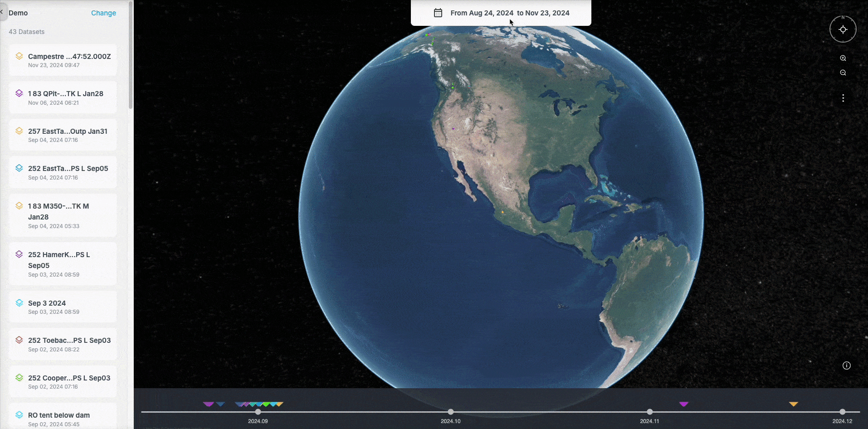Click the 2024.10 timeline node
Screen dimensions: 868x429
(x=450, y=412)
